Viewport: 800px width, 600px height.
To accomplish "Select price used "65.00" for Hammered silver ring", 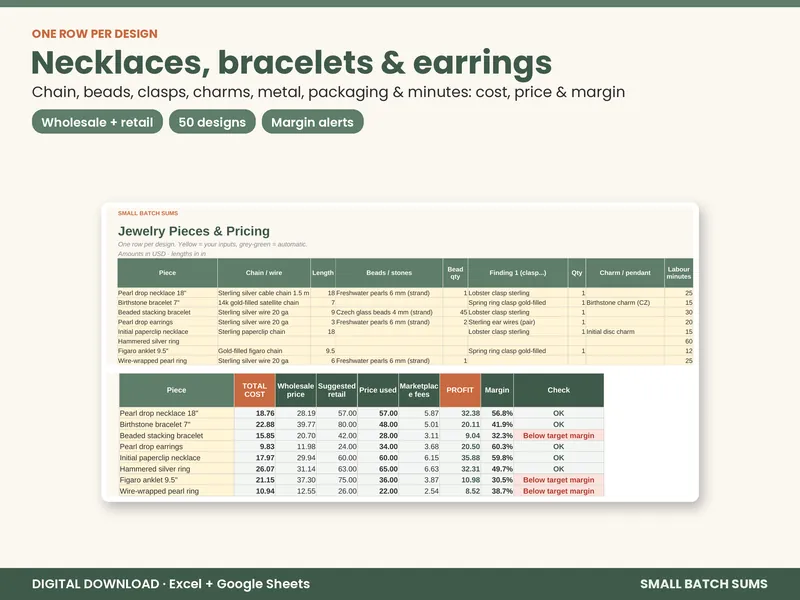I will (378, 469).
